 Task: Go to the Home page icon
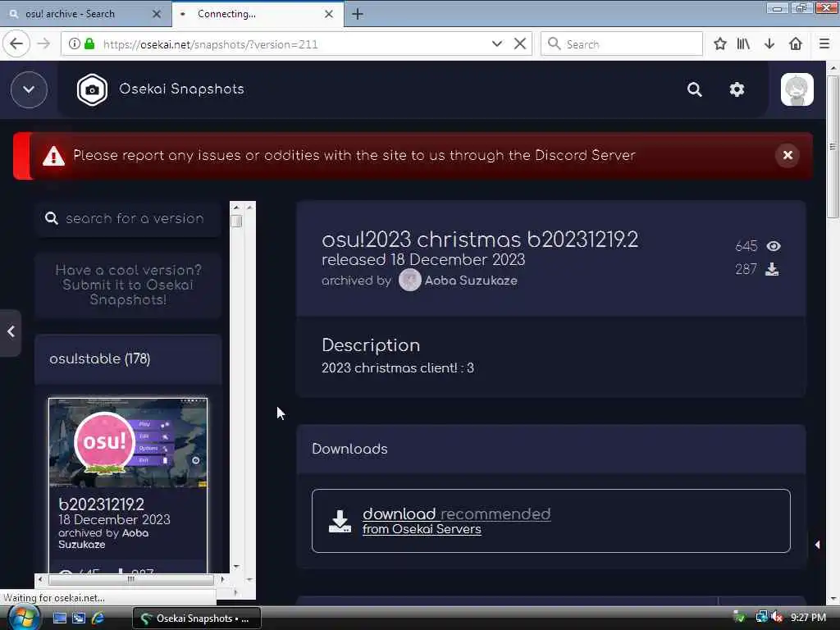(x=796, y=44)
